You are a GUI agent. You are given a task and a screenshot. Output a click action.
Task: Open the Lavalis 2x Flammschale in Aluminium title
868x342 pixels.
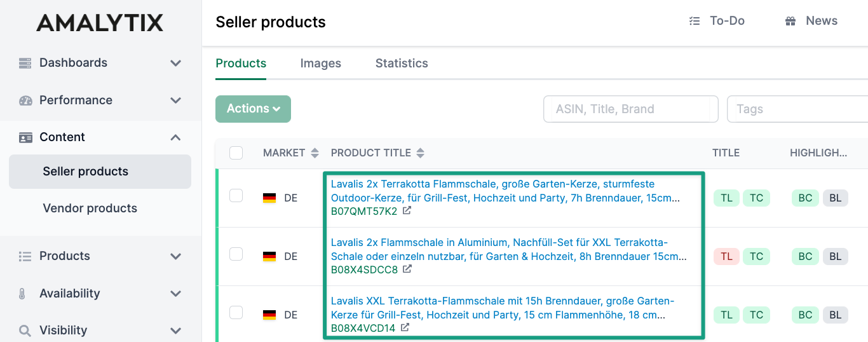click(x=509, y=249)
